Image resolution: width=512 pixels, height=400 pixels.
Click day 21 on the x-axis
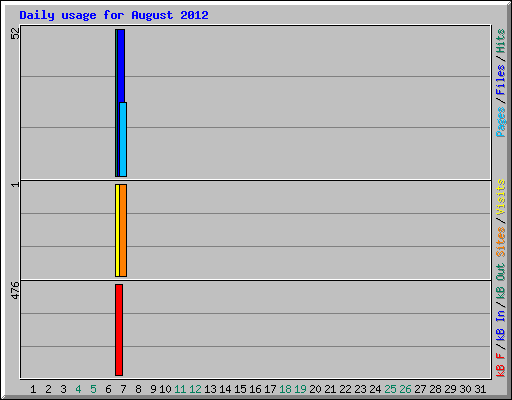click(330, 389)
